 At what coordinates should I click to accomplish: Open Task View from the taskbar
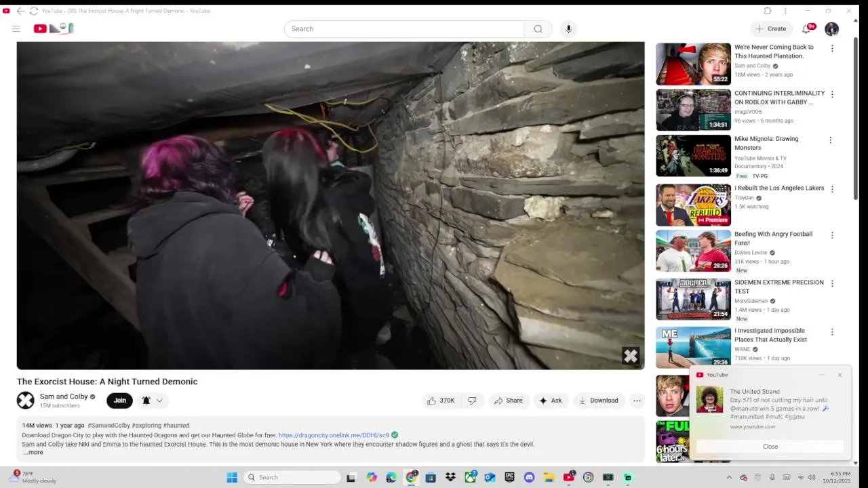click(351, 477)
